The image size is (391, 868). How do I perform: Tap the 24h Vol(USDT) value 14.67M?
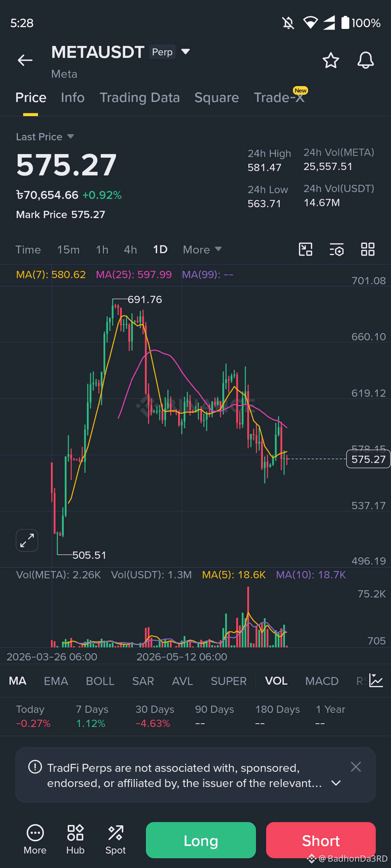coord(322,203)
